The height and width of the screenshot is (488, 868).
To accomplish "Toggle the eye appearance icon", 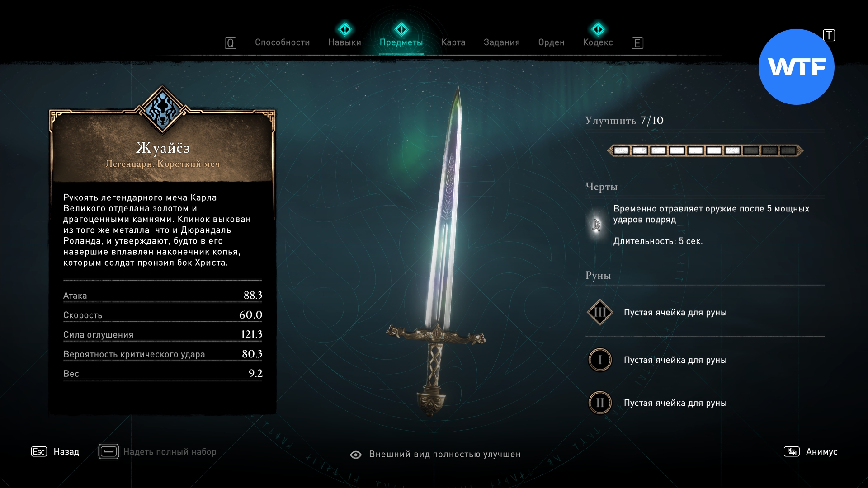I will tap(356, 455).
